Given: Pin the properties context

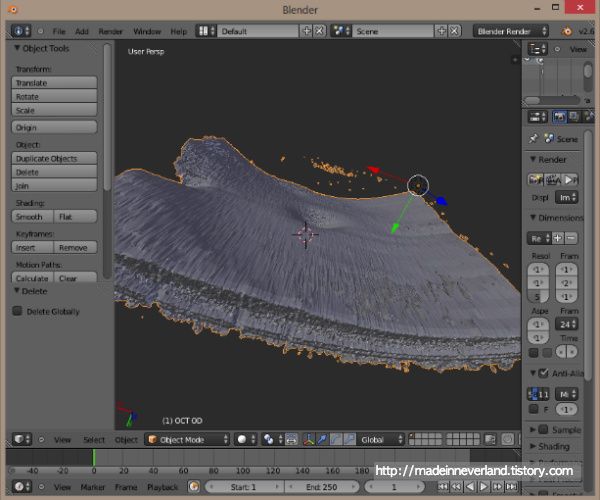Looking at the screenshot, I should [533, 139].
